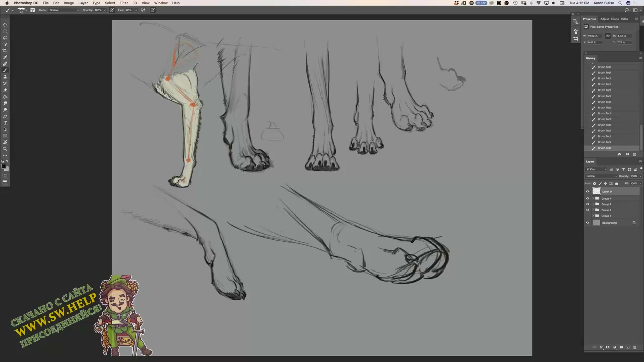Screen dimensions: 644x362
Task: Activate the Eraser tool
Action: coord(5,90)
